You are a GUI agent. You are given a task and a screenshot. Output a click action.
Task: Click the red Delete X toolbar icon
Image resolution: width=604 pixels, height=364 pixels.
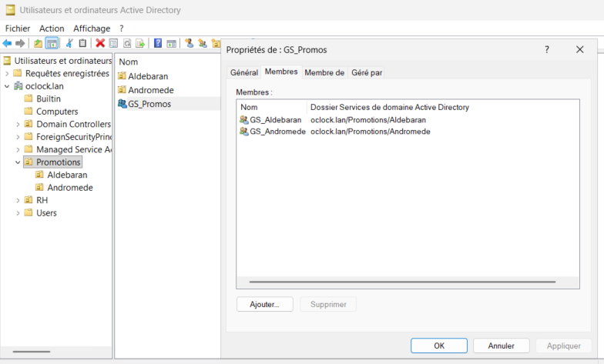(100, 43)
